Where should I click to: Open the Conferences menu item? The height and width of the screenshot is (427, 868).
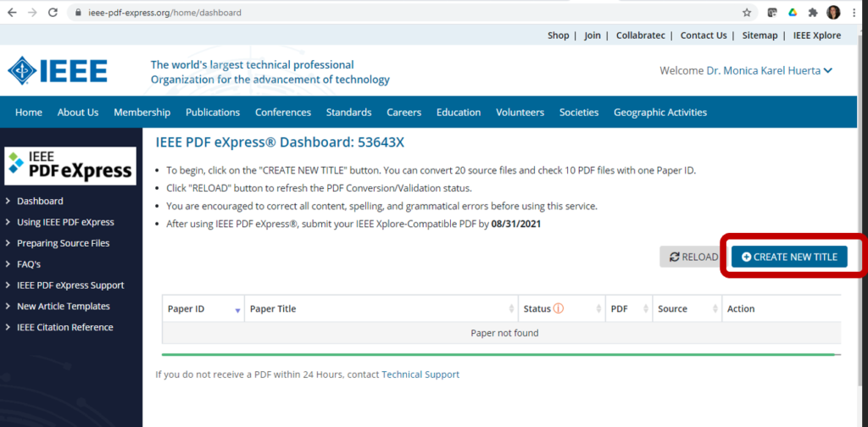(x=283, y=113)
